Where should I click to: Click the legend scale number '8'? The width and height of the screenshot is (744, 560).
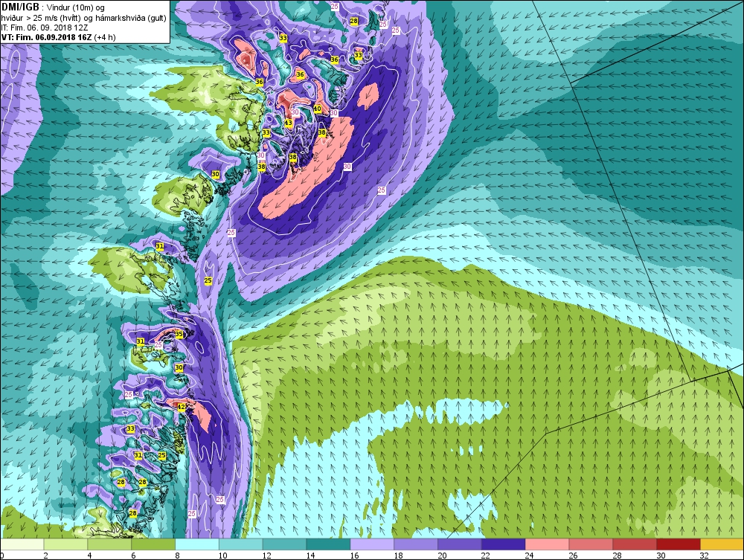(x=178, y=556)
